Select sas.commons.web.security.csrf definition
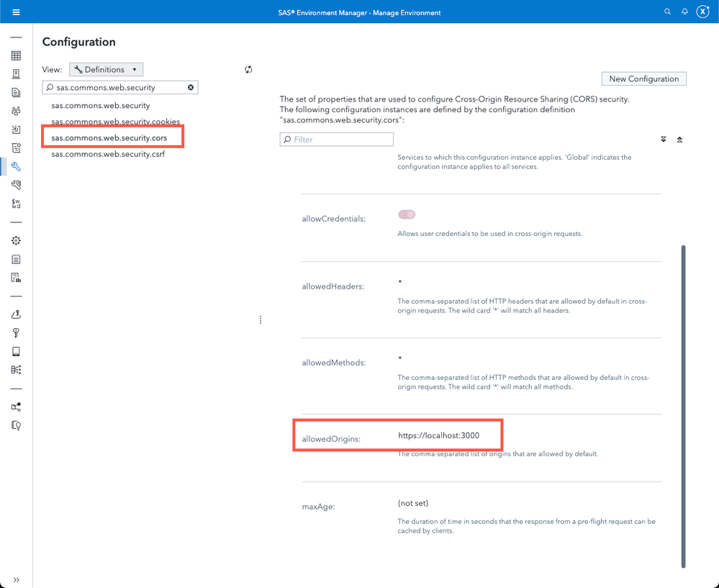Image resolution: width=719 pixels, height=588 pixels. point(108,154)
